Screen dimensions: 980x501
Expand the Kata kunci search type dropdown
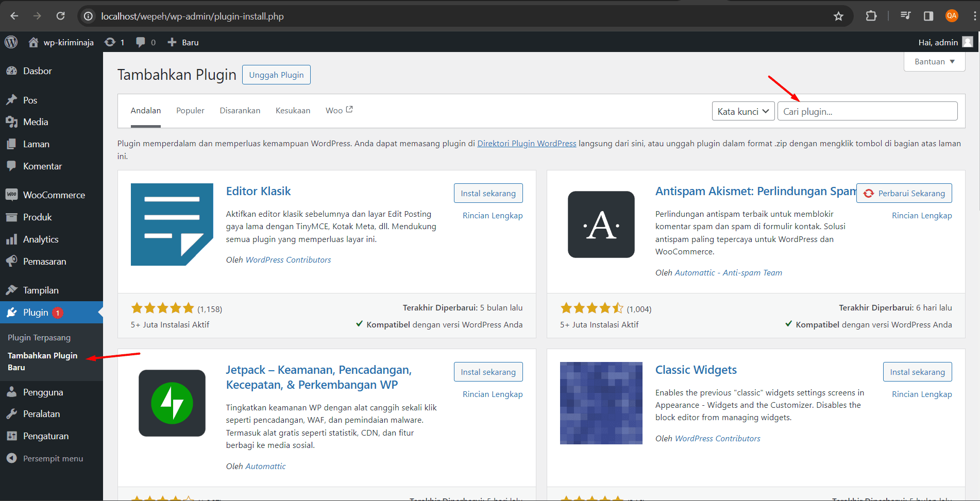click(742, 111)
